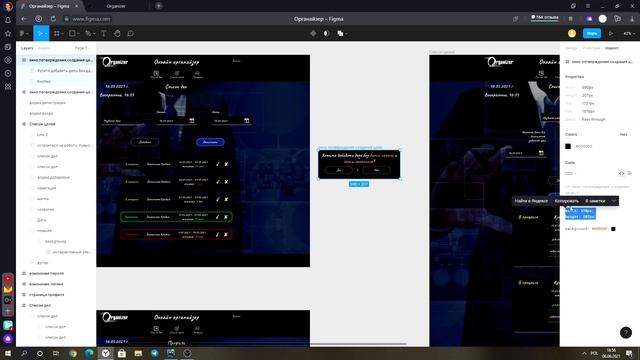Click the blue Share button
Screen dimensions: 640x360
(592, 33)
